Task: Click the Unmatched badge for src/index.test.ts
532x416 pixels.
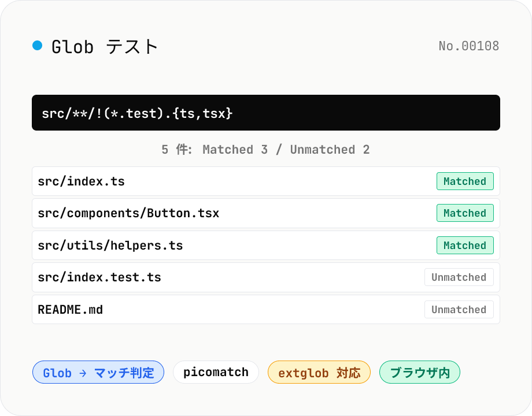Action: click(459, 277)
